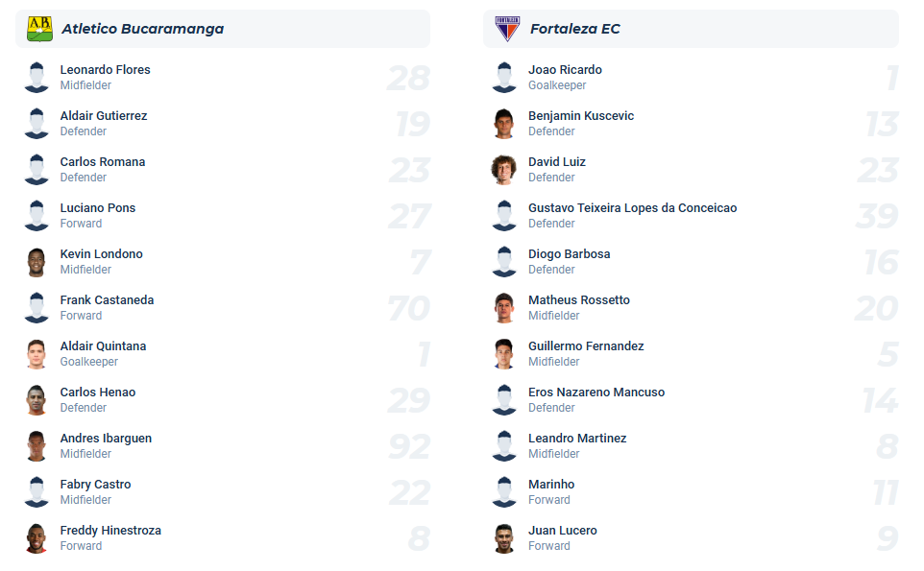Image resolution: width=924 pixels, height=571 pixels.
Task: Click Freddy Hinestroza's avatar photo
Action: pos(36,537)
